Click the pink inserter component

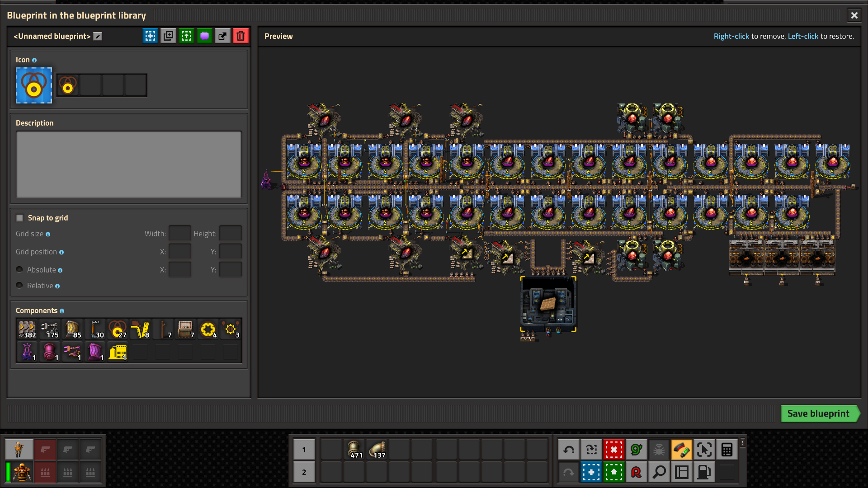coord(72,352)
